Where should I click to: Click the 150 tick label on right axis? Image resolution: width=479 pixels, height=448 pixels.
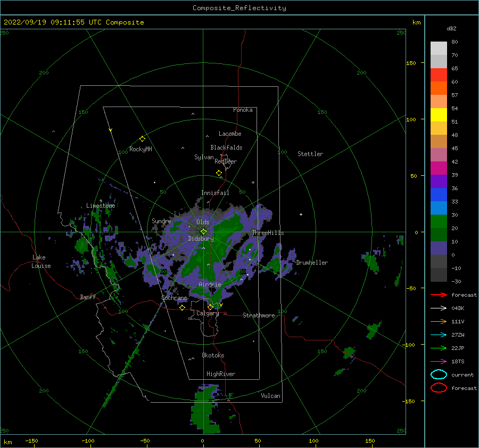[x=411, y=63]
